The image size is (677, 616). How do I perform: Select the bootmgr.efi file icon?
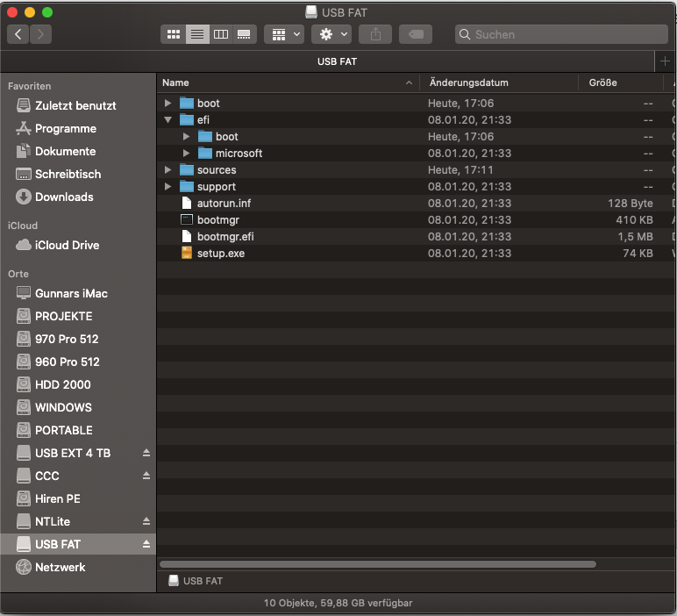(x=187, y=236)
